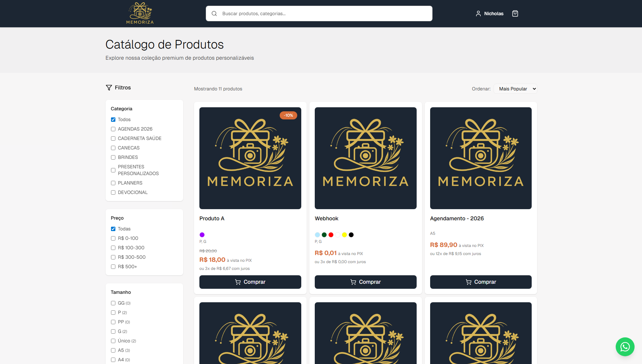Select the R$ 100-300 price range
This screenshot has width=642, height=364.
[x=113, y=248]
